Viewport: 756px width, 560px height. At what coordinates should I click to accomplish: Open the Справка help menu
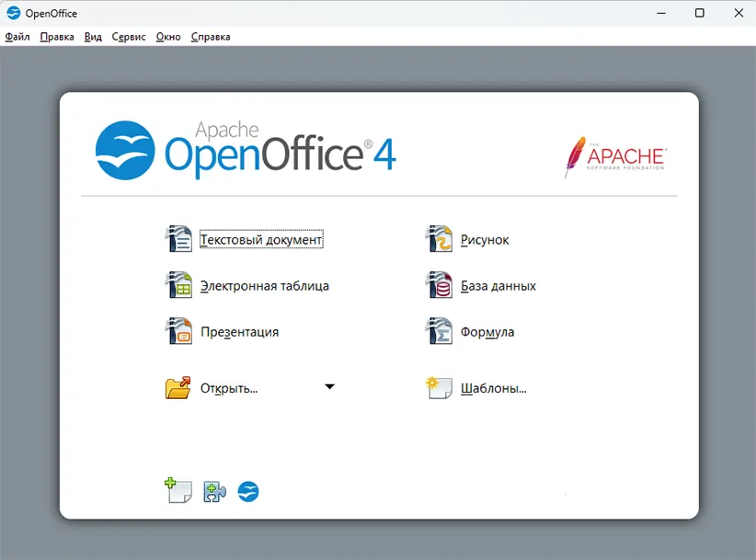pos(211,37)
